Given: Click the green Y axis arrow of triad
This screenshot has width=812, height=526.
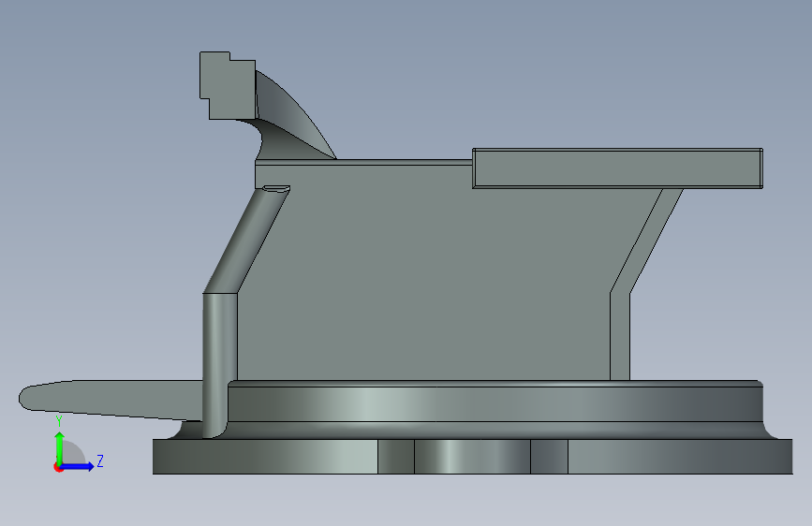Looking at the screenshot, I should (x=60, y=448).
